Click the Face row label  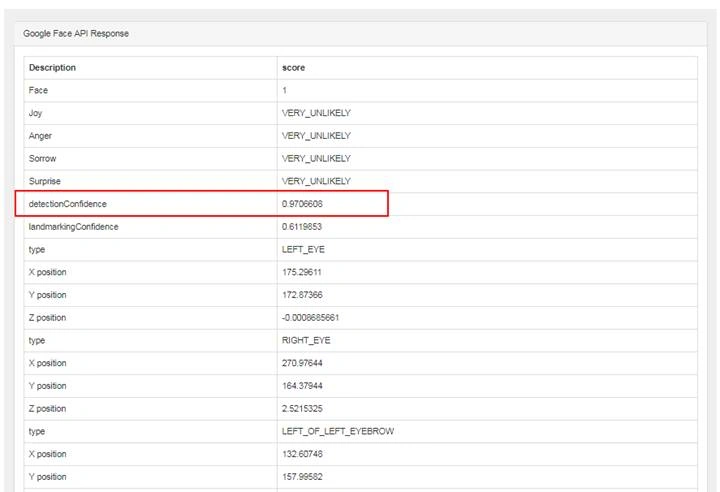(38, 90)
